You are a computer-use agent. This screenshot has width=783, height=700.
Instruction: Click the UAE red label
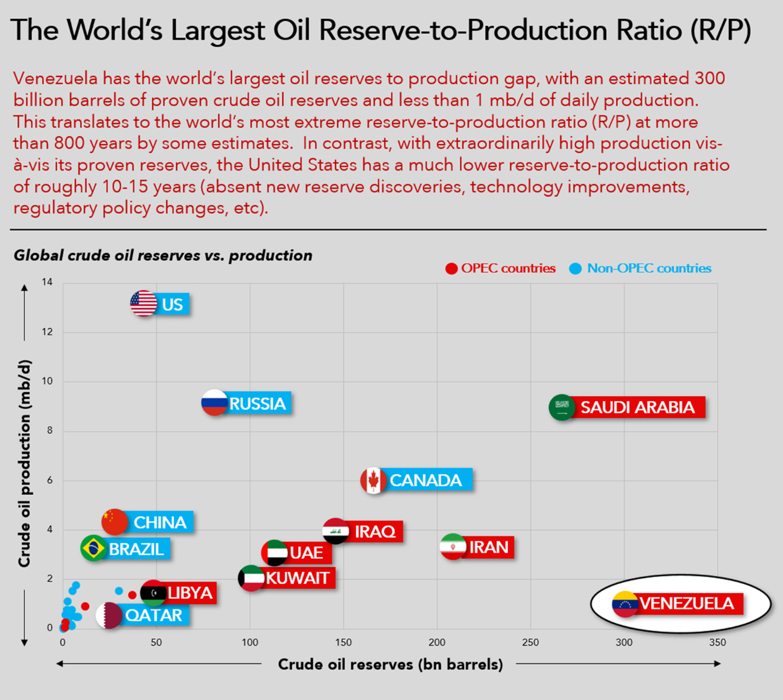point(307,553)
